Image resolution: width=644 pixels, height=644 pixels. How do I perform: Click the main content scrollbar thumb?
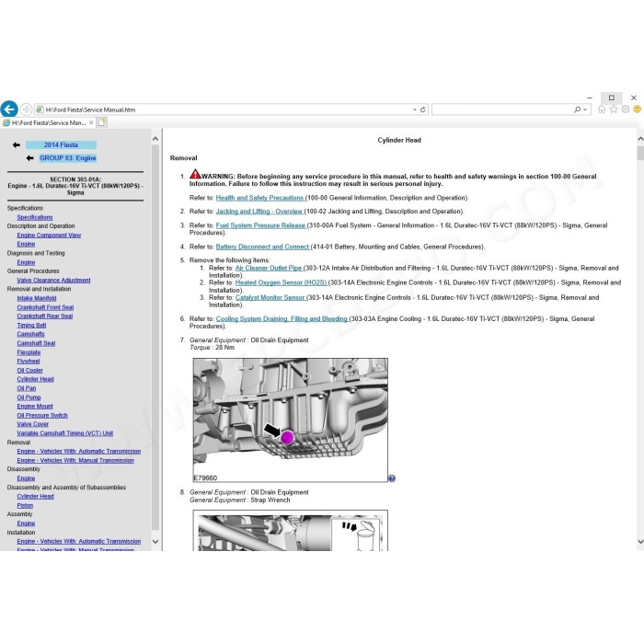click(640, 153)
